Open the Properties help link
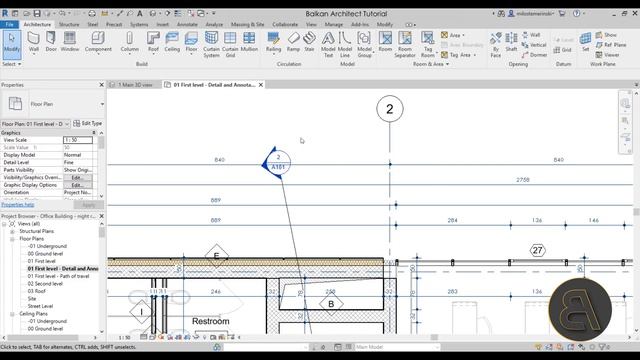 (18, 205)
